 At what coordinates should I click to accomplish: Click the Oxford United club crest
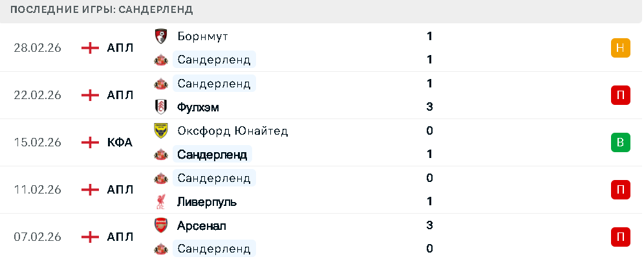[160, 131]
